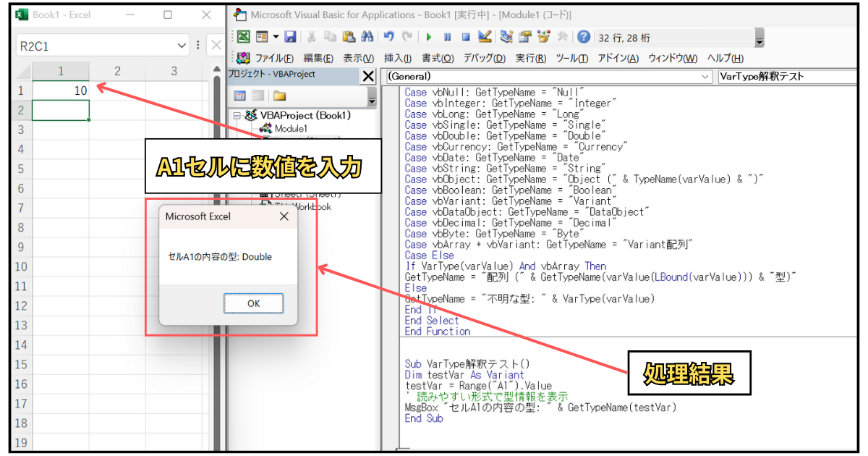Open the 書式(O) menu
The image size is (868, 456).
[438, 59]
